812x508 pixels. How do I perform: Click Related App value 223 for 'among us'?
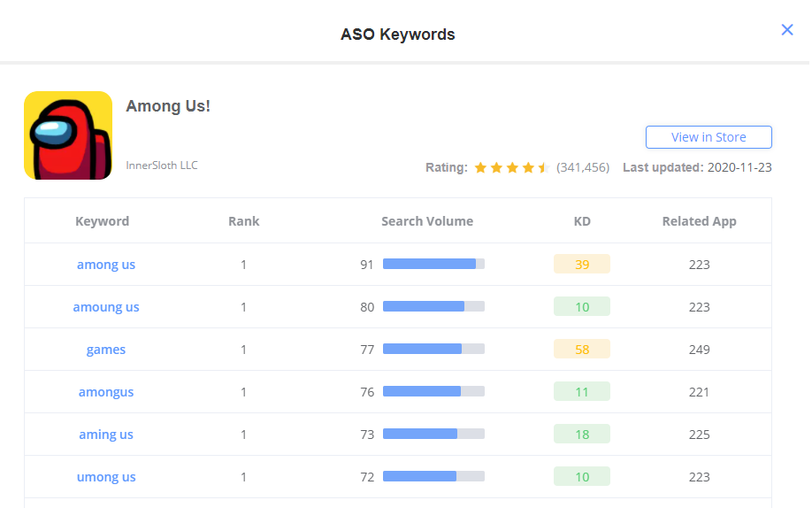(699, 265)
